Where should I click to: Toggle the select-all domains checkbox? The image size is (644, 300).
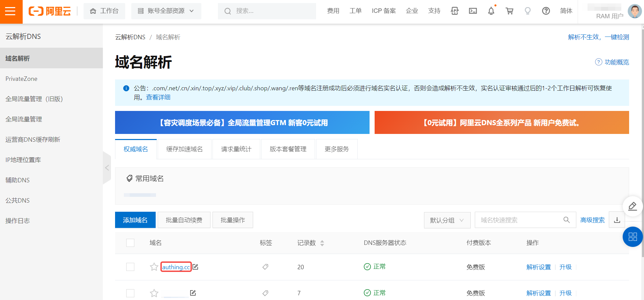(130, 243)
